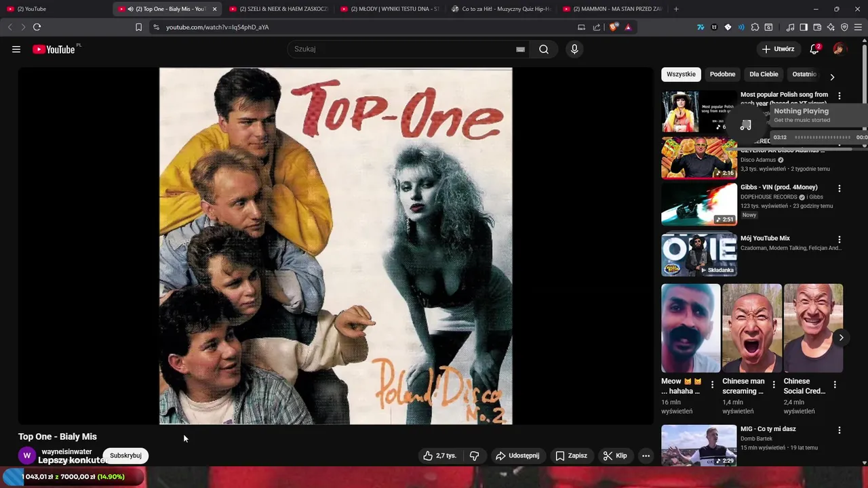Show next Shorts with the arrow button
Screen dimensions: 868x488
[841, 338]
